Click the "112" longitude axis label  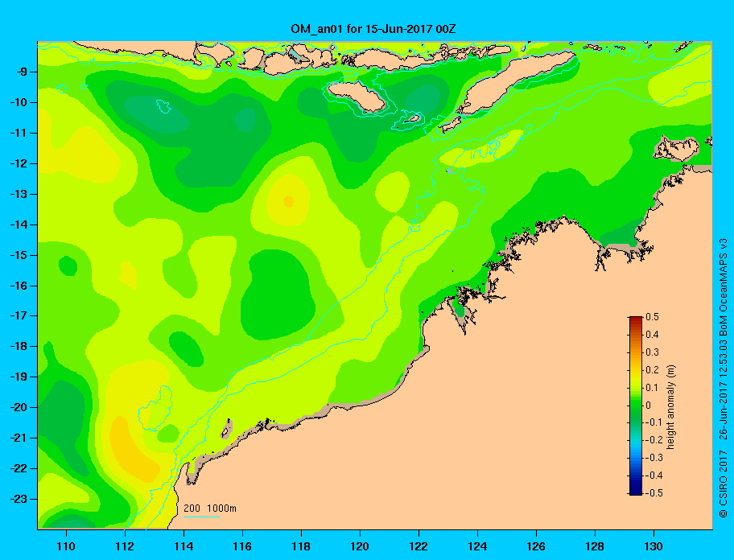(125, 546)
